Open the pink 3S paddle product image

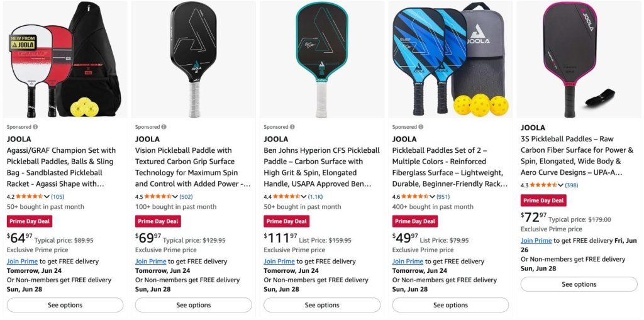point(579,60)
